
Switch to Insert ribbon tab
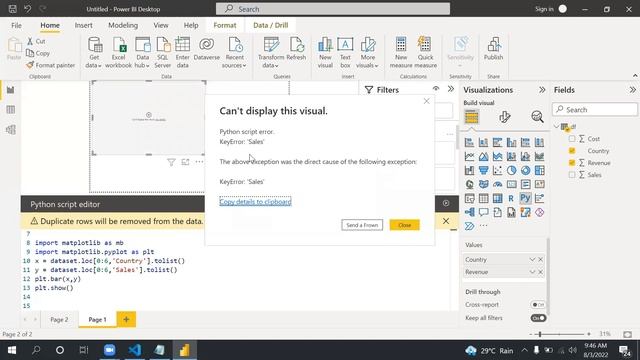[83, 25]
